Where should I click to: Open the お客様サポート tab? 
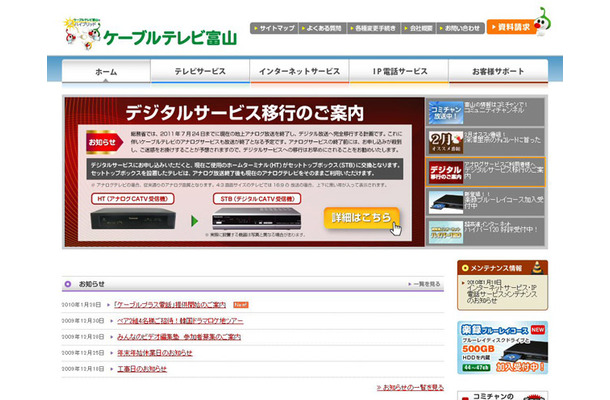498,72
